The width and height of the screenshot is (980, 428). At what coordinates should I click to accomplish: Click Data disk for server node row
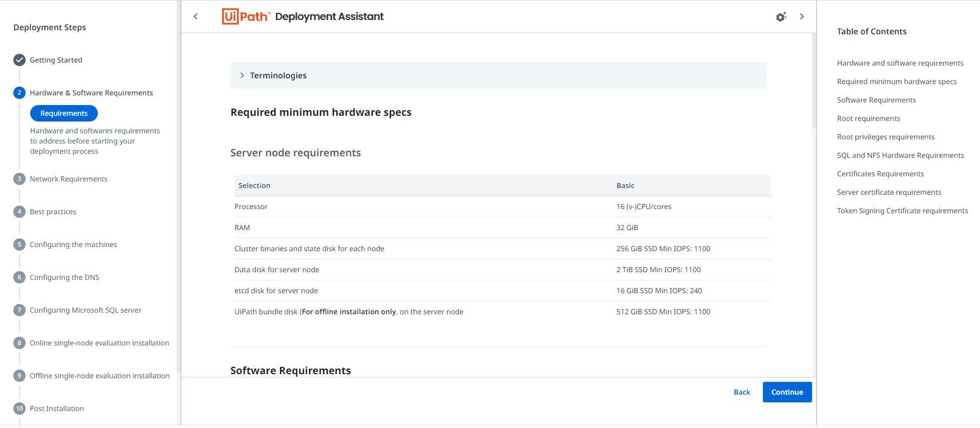[x=277, y=270]
